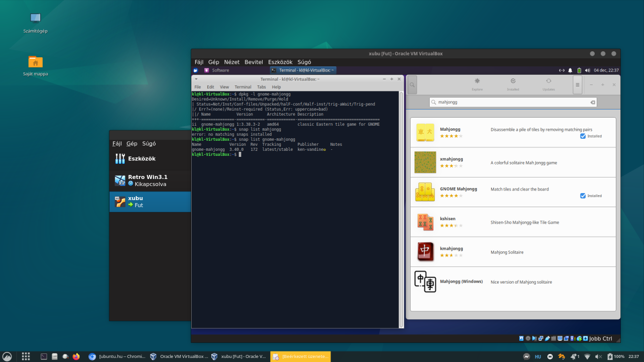This screenshot has height=362, width=644.
Task: Open Tabs menu in guest terminal
Action: click(x=262, y=87)
